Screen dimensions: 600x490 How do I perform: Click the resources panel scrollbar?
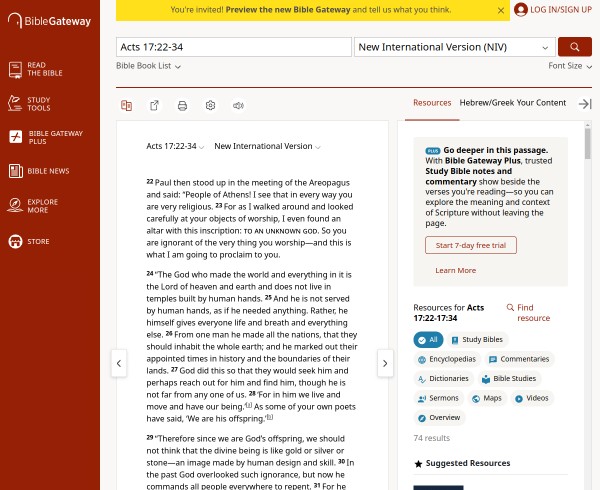[x=588, y=143]
